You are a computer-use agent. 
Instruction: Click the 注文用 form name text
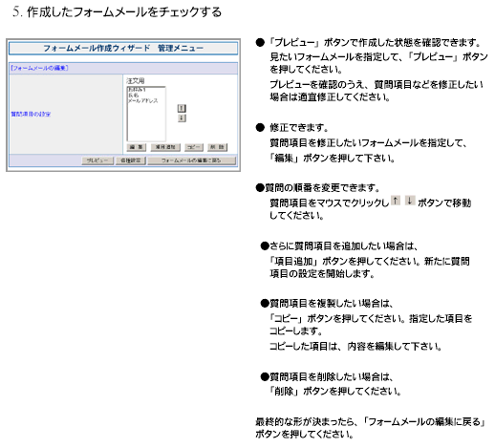click(136, 81)
